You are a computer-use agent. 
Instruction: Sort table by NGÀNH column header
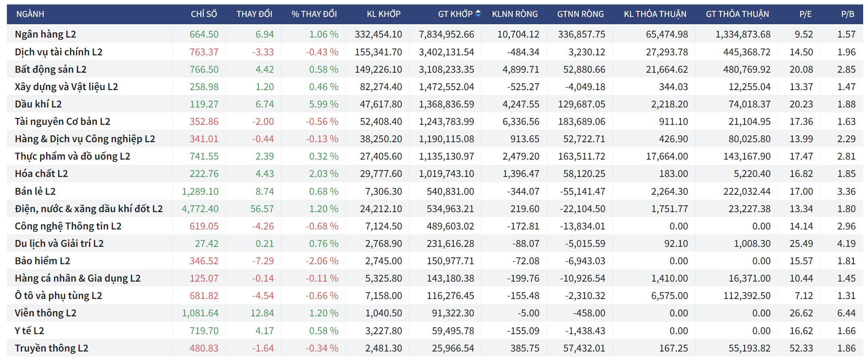coord(30,14)
